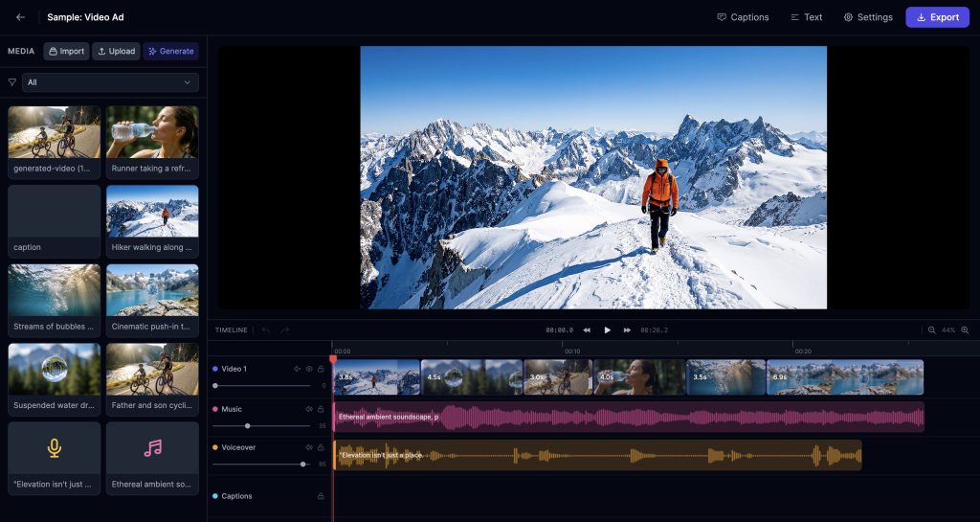This screenshot has width=980, height=522.
Task: Zoom out the timeline with magnifier icon
Action: click(x=931, y=330)
